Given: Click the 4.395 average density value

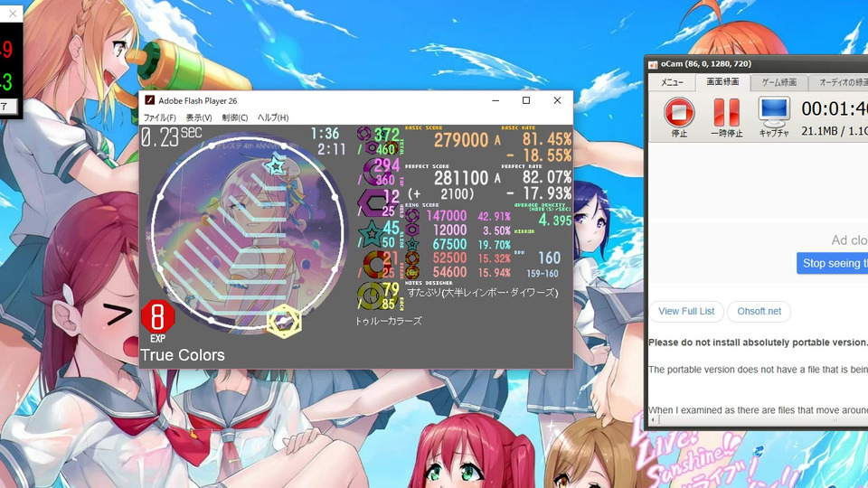Looking at the screenshot, I should pos(554,221).
